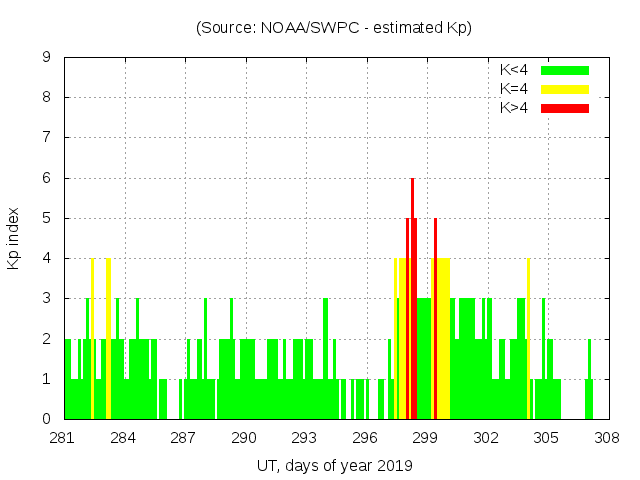Click the y-axis tick label 6
The image size is (640, 480).
[x=47, y=178]
